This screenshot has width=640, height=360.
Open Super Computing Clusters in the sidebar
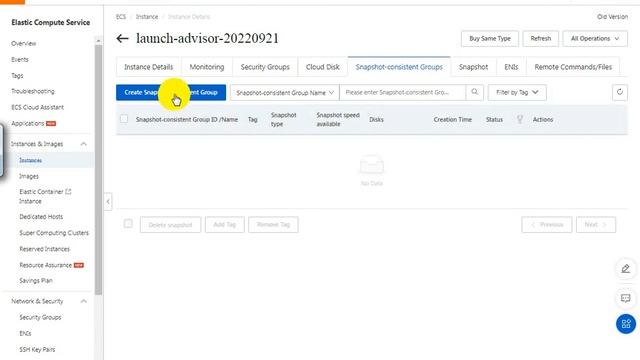click(x=54, y=233)
